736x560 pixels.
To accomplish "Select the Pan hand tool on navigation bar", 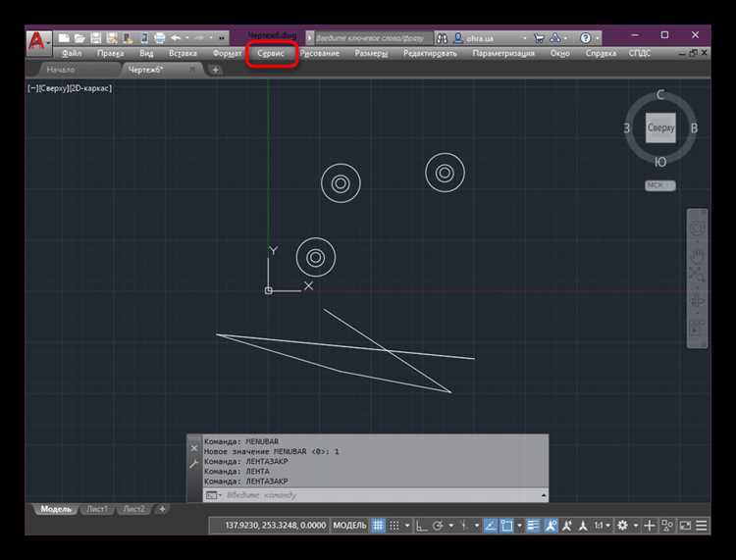I will click(x=698, y=255).
